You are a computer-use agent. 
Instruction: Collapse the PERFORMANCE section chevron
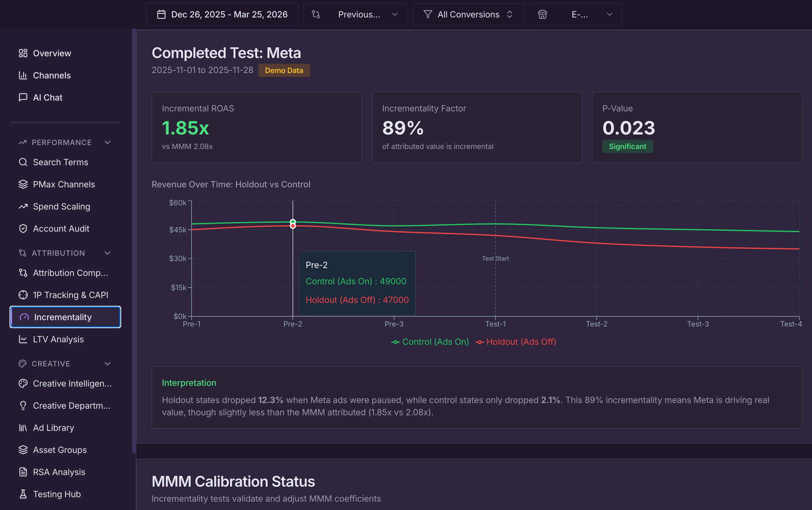108,143
